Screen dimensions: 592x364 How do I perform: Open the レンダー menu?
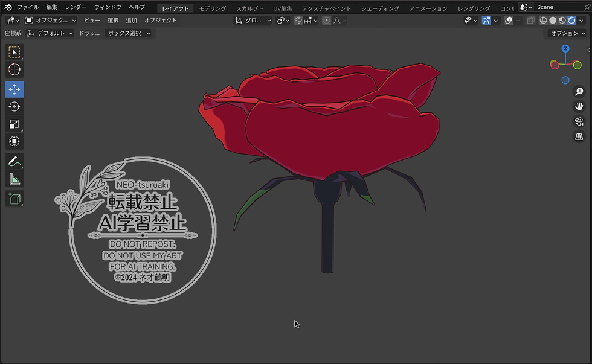[76, 7]
